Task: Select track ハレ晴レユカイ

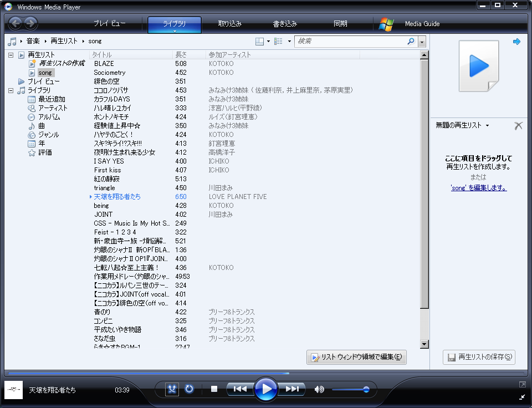Action: coord(112,108)
